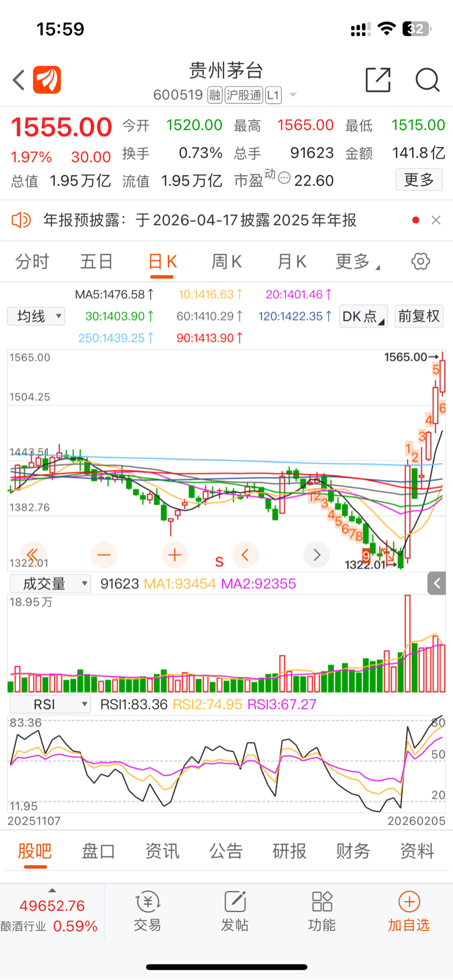Tap the 1565.00 high price label
The width and height of the screenshot is (453, 980).
405,357
